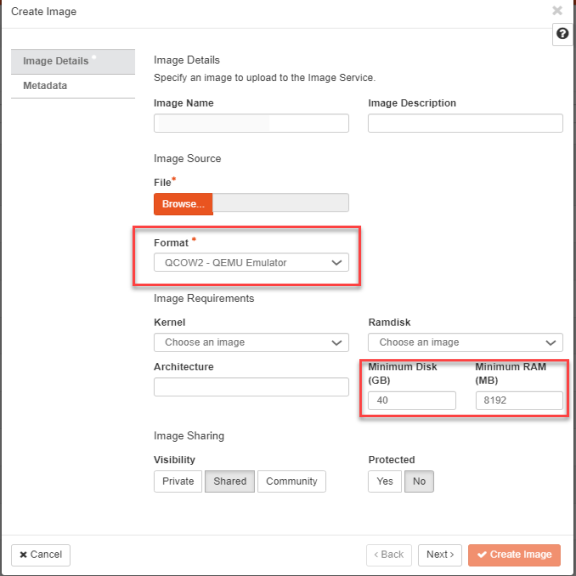Select No for Protected

(419, 481)
